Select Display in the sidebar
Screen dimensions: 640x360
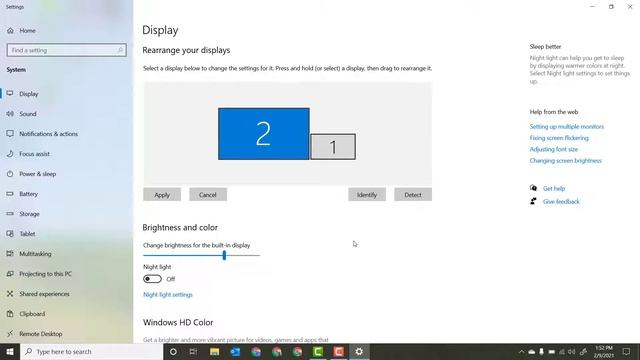click(x=29, y=94)
